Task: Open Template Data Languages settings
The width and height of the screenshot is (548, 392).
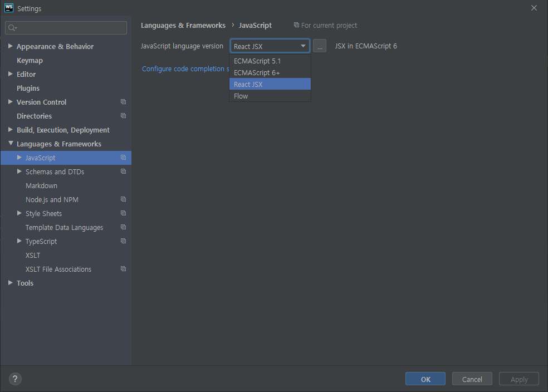Action: click(x=64, y=227)
